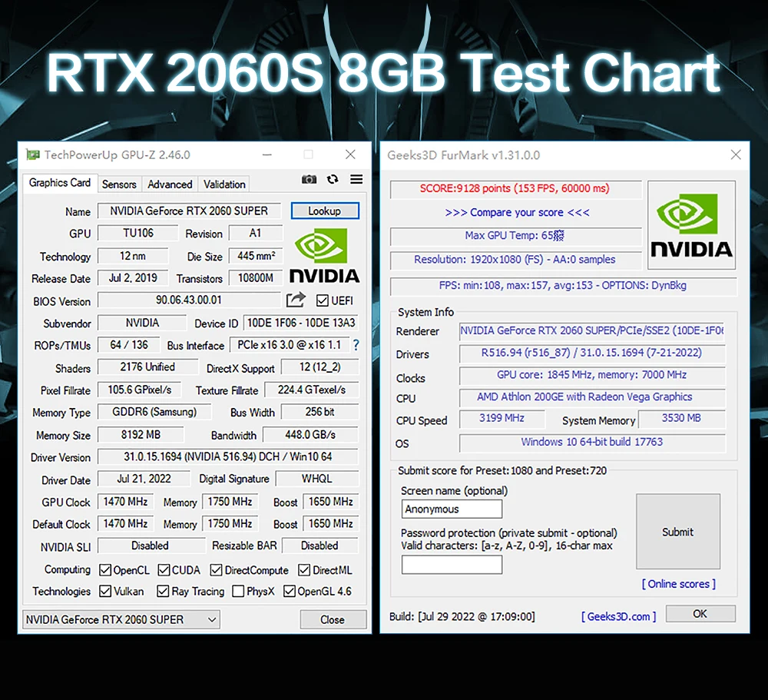Image resolution: width=768 pixels, height=700 pixels.
Task: Click the 2176 Unified shaders value
Action: [x=147, y=367]
